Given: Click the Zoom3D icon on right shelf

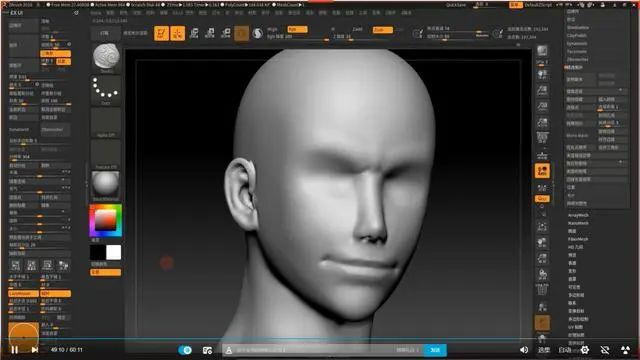Looking at the screenshot, I should (542, 258).
